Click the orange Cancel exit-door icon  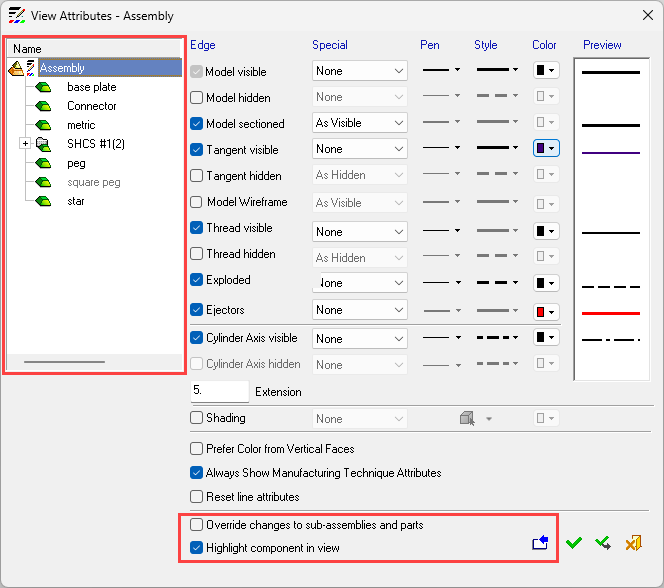point(633,543)
